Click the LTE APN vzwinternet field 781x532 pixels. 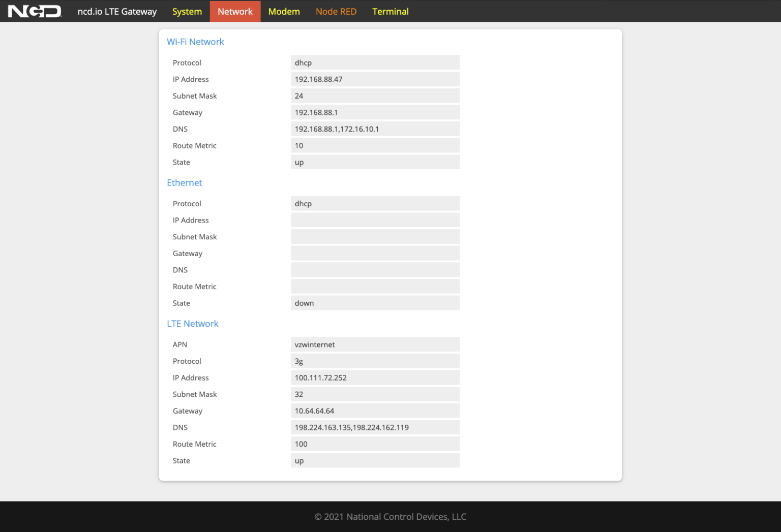(x=375, y=345)
